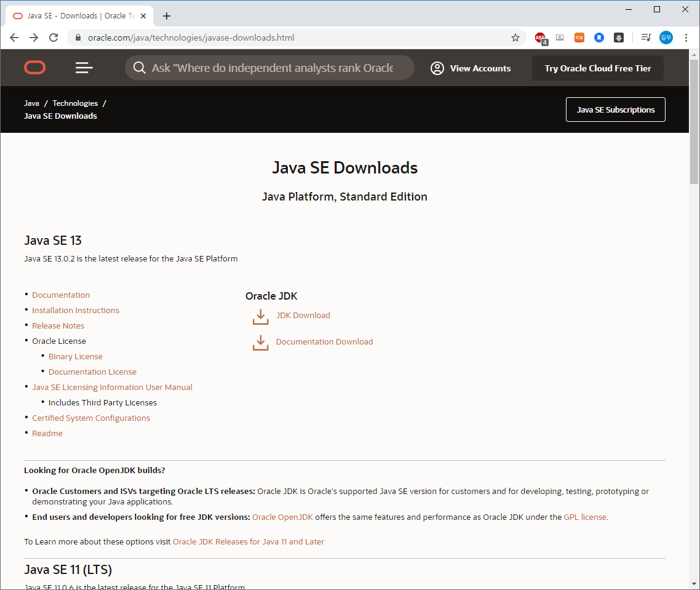Open Installation Instructions link

pyautogui.click(x=76, y=311)
